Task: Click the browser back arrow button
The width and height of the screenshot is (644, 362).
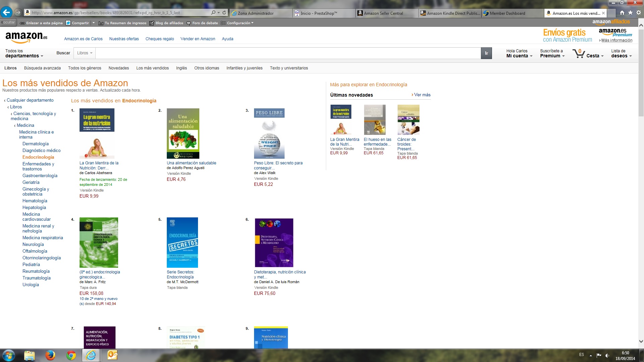Action: pyautogui.click(x=6, y=12)
